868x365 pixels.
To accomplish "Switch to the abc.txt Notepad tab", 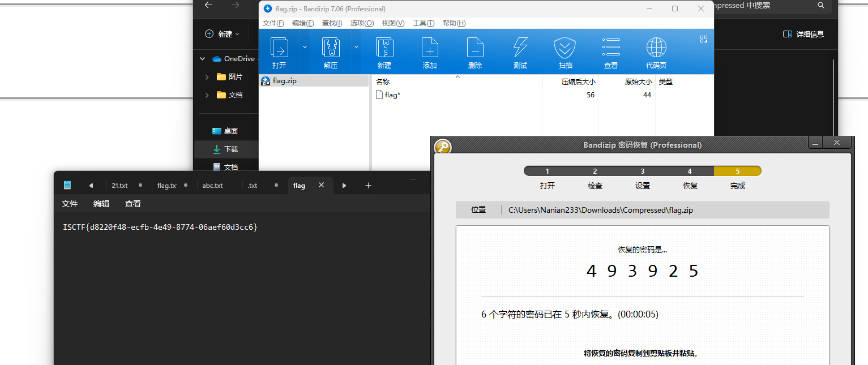I will (218, 185).
